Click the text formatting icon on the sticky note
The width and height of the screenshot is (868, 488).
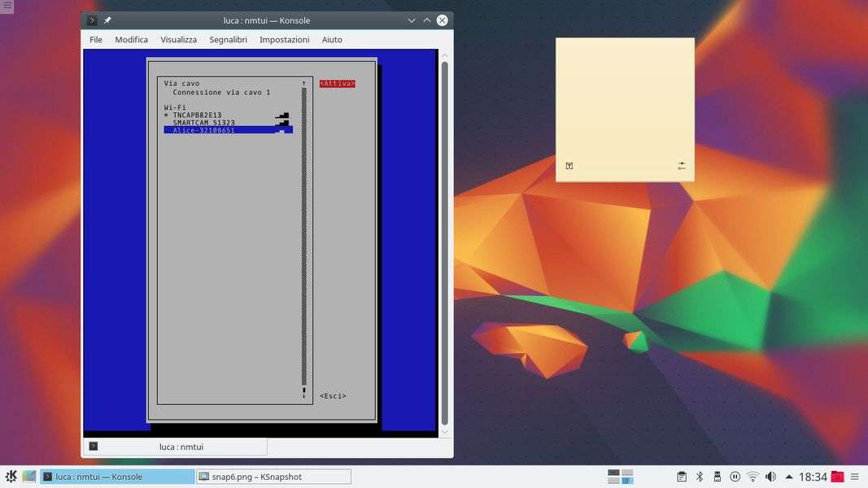click(x=569, y=166)
